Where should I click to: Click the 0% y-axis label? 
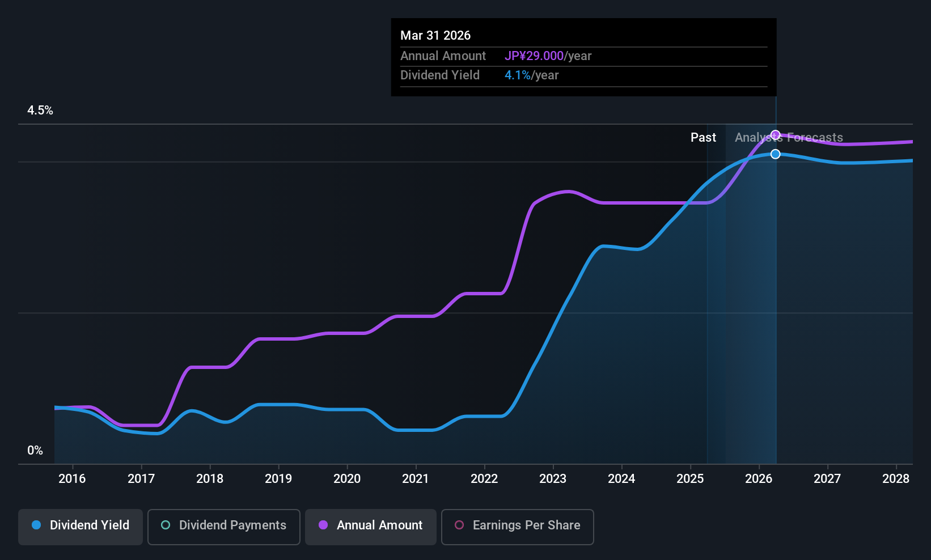(35, 451)
